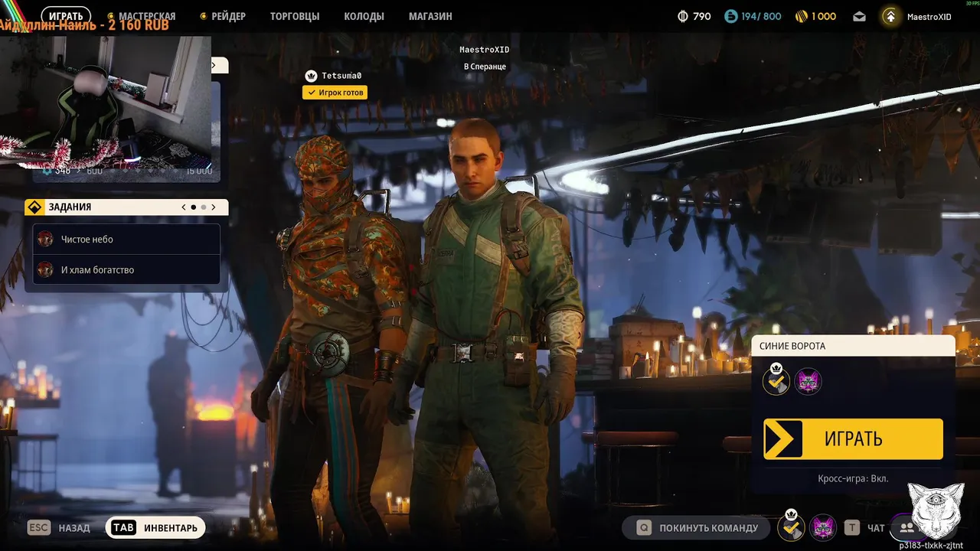
Task: Open the И хлам богатство quest
Action: pyautogui.click(x=126, y=269)
